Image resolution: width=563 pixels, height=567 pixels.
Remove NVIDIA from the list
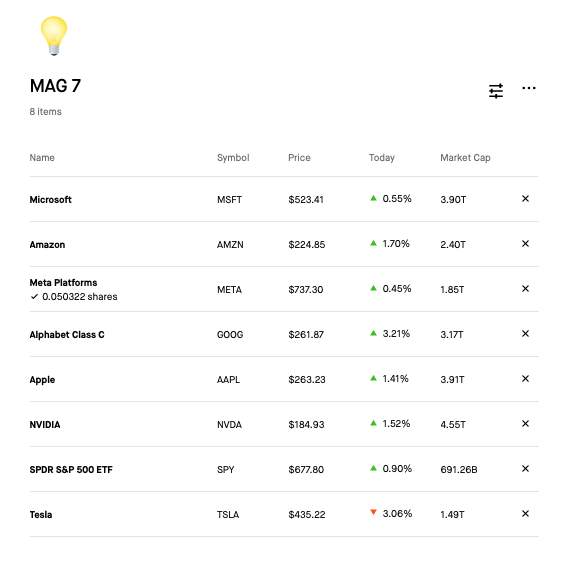(x=525, y=423)
